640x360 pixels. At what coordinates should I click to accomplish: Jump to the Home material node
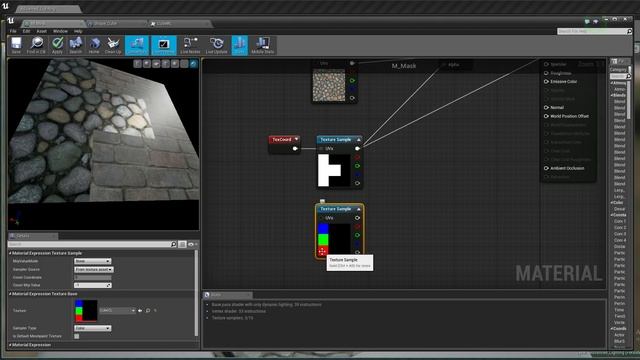tap(94, 45)
